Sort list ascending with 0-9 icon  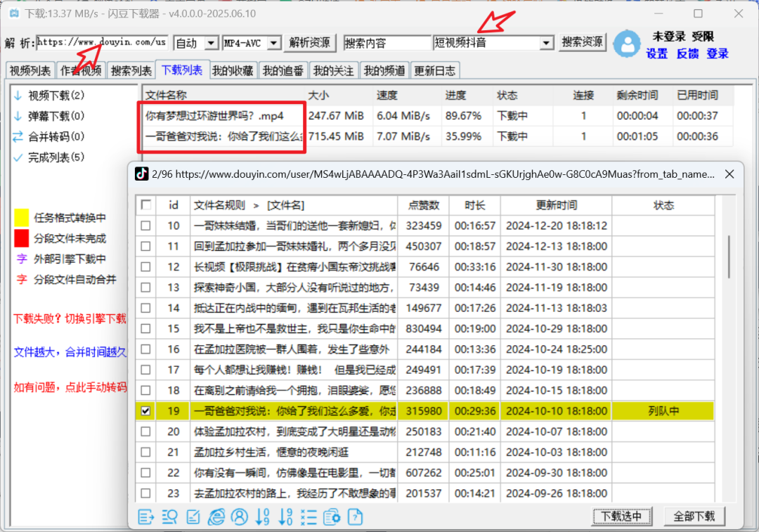262,517
